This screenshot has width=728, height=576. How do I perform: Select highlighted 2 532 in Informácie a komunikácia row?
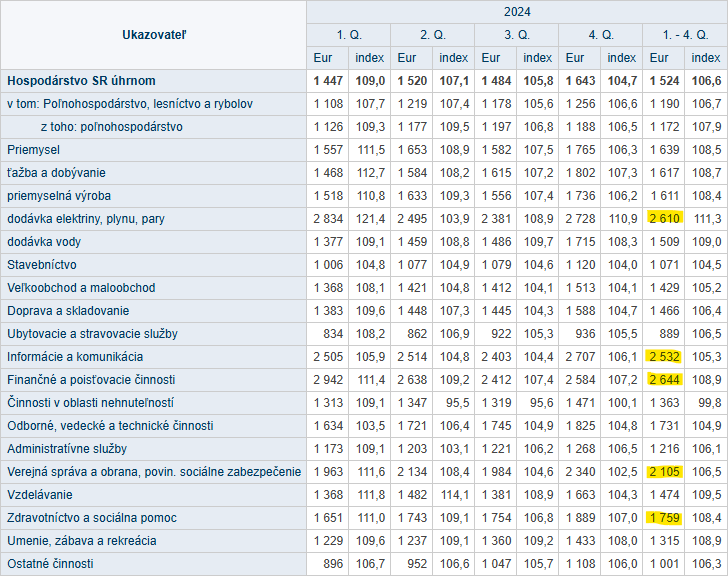pyautogui.click(x=665, y=357)
